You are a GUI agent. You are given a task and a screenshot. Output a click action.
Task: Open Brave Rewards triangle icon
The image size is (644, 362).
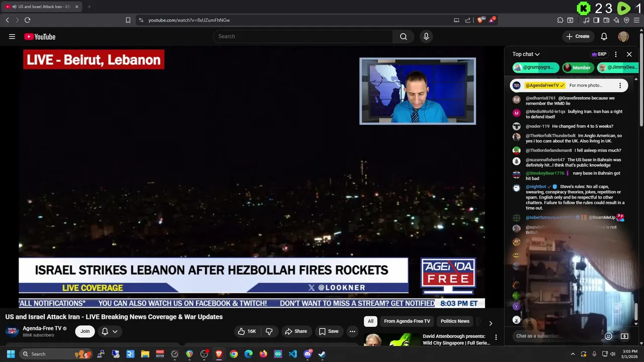pyautogui.click(x=492, y=20)
